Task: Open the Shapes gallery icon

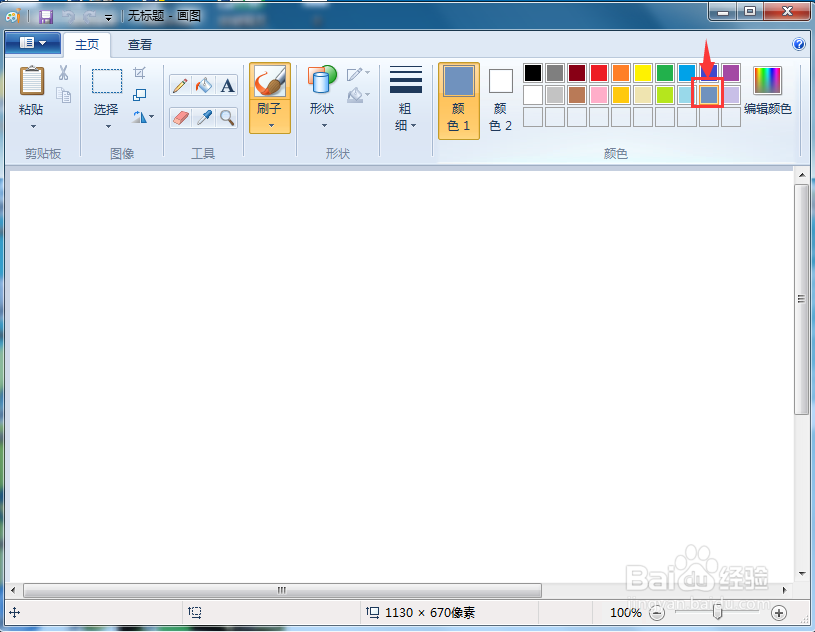Action: click(x=322, y=81)
